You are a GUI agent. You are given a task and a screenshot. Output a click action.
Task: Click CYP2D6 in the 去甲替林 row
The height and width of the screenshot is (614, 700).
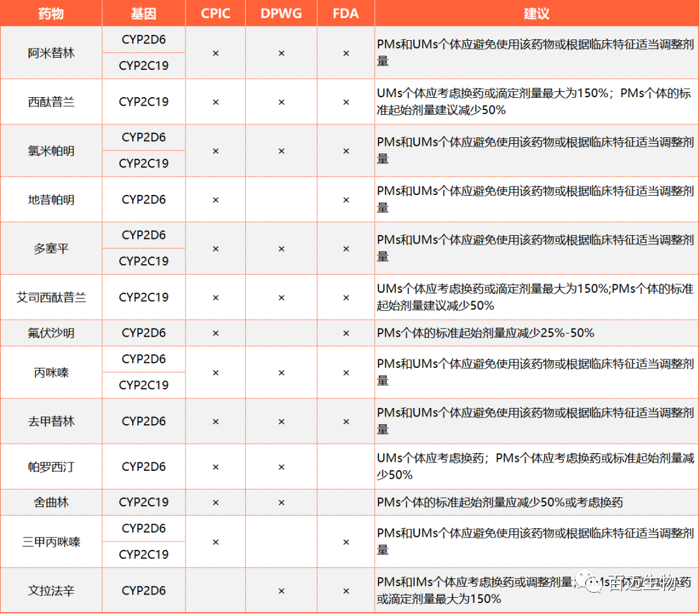tap(144, 421)
